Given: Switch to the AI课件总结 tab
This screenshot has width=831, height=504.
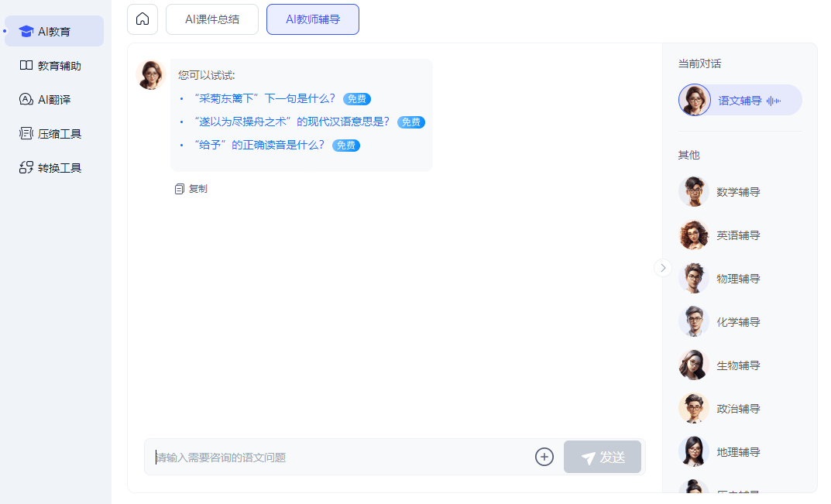Looking at the screenshot, I should pos(212,19).
